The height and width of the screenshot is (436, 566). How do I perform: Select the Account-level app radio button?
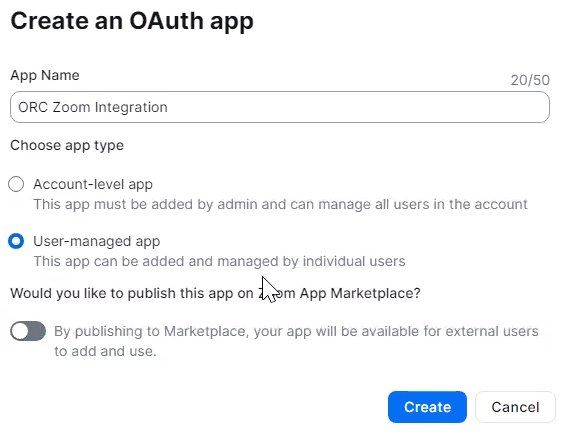coord(16,184)
